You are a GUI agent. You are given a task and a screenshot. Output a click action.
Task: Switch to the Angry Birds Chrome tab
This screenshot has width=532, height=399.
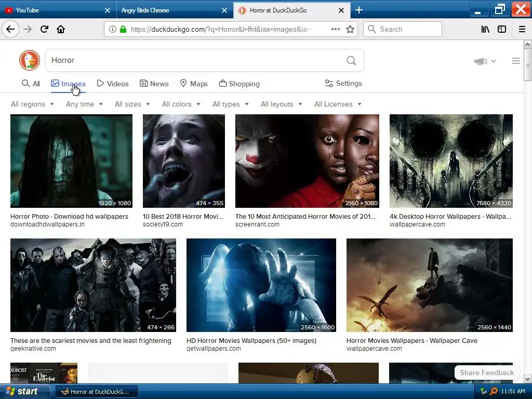point(175,10)
